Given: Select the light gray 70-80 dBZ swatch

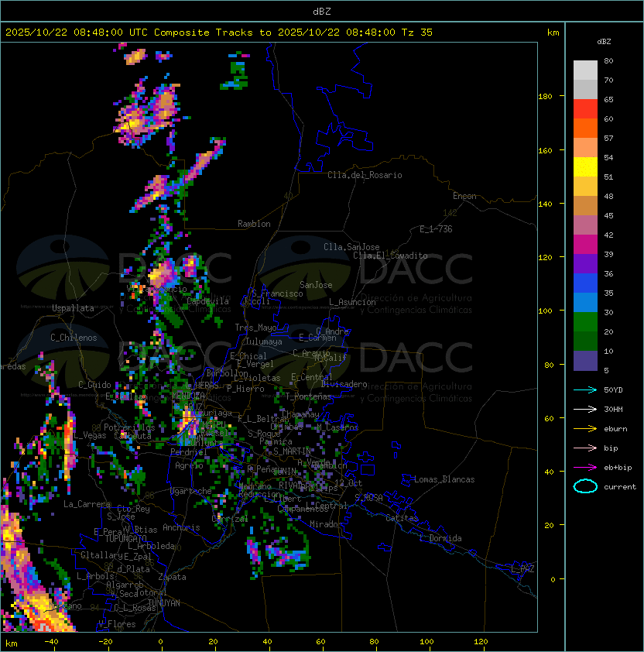Looking at the screenshot, I should click(x=585, y=70).
